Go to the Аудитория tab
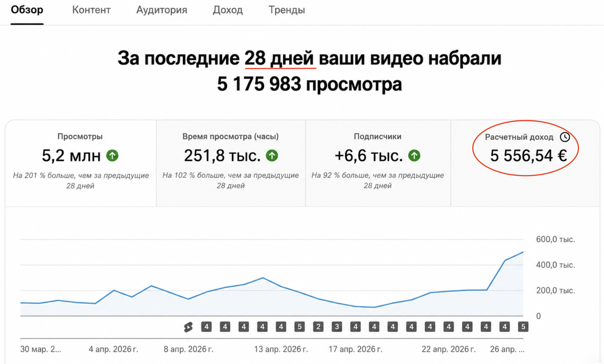Viewport: 604px width, 364px height. [162, 10]
